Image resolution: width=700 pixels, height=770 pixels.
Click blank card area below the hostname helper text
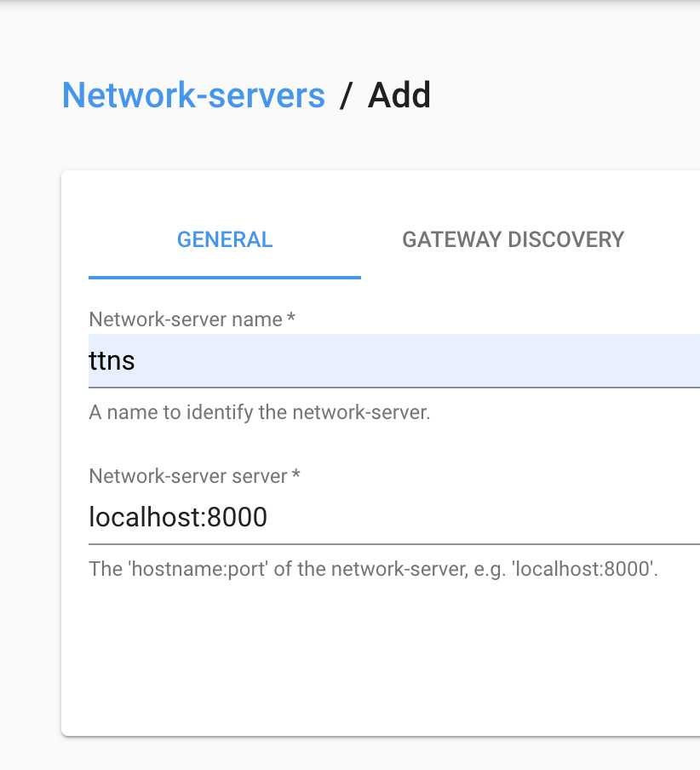pos(375,656)
